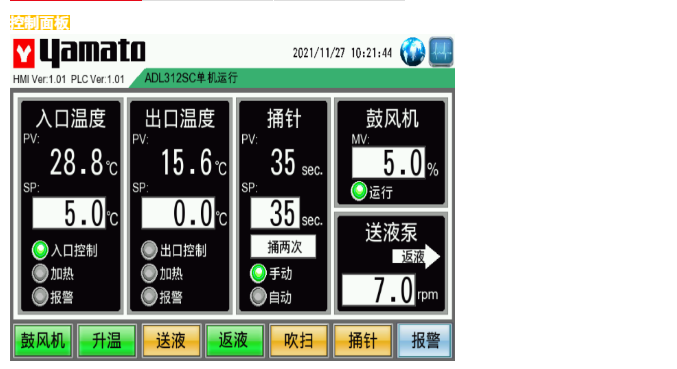Select 自动 needle mode
Screen dimensions: 677x369
click(258, 297)
